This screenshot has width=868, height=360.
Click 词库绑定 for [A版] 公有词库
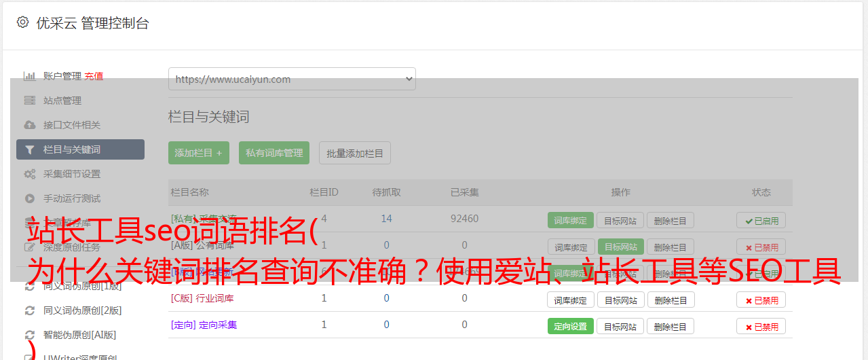pos(571,247)
